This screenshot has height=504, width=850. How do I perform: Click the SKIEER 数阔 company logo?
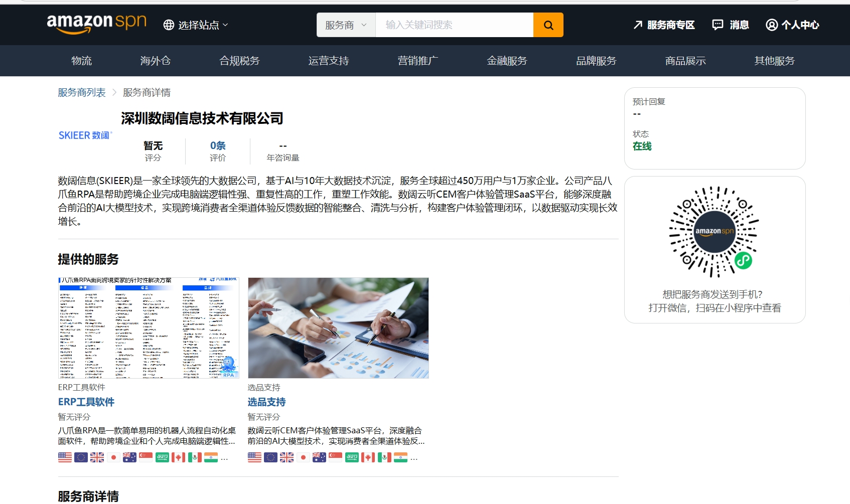[85, 135]
